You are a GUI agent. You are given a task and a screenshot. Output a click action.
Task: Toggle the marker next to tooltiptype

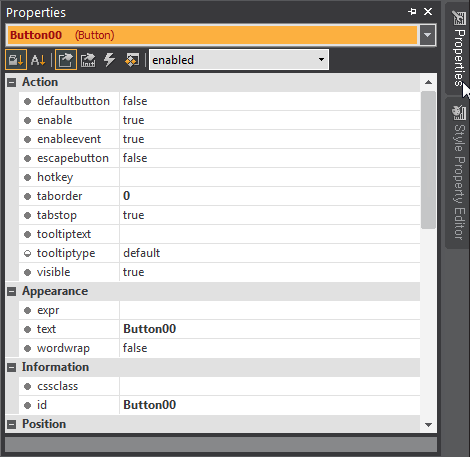pos(27,253)
